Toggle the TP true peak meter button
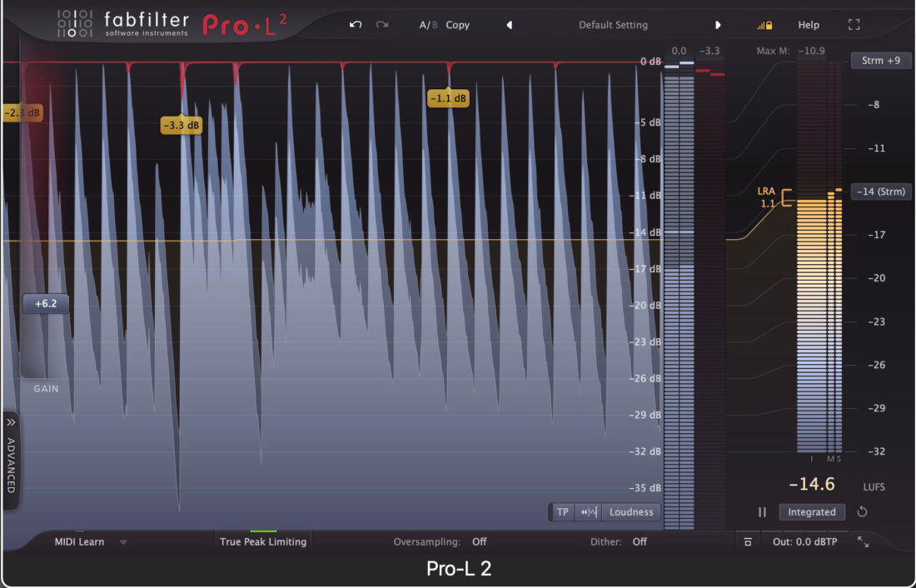The image size is (916, 588). (562, 512)
